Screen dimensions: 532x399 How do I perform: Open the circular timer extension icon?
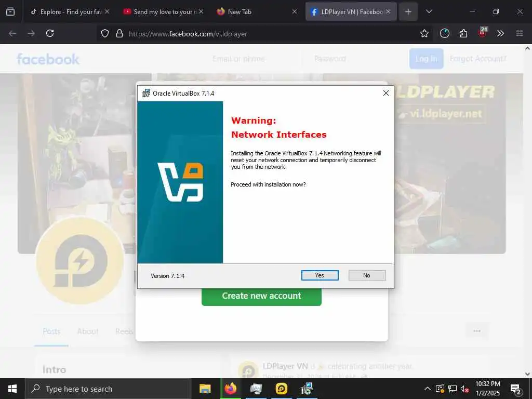pyautogui.click(x=445, y=33)
